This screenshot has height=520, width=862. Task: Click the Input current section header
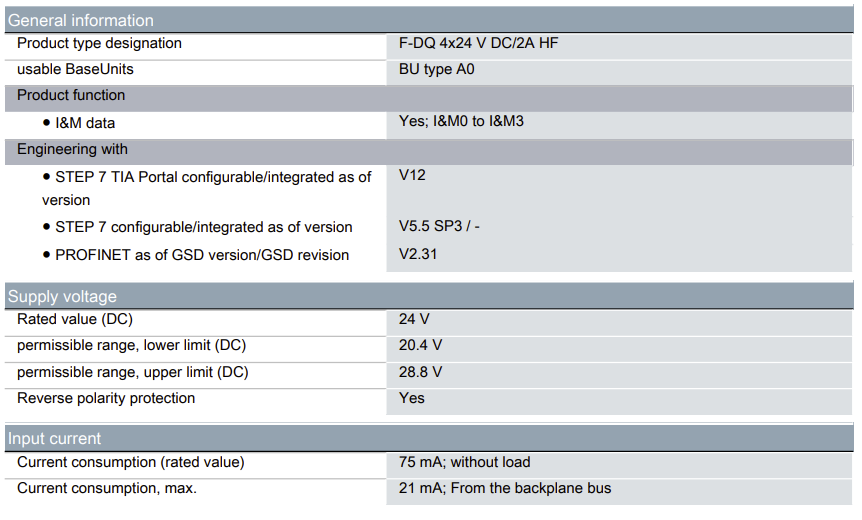(54, 438)
